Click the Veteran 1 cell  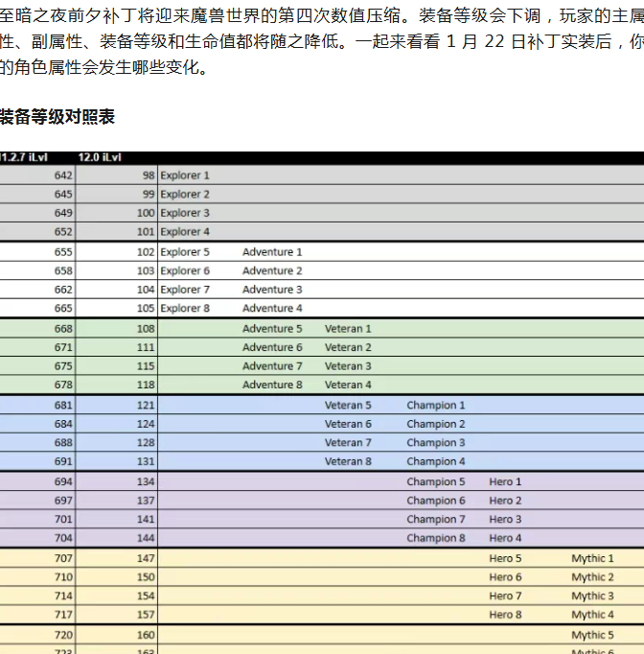pyautogui.click(x=348, y=329)
